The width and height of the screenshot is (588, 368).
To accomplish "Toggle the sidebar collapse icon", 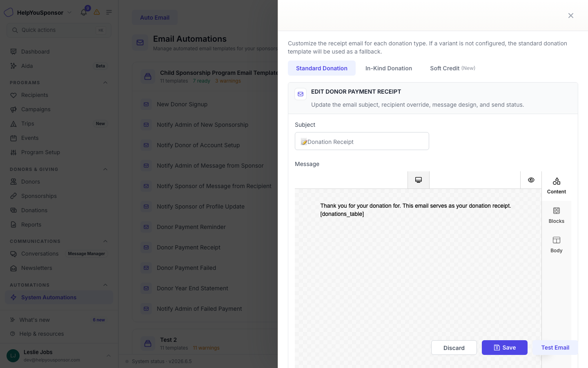I will 109,12.
